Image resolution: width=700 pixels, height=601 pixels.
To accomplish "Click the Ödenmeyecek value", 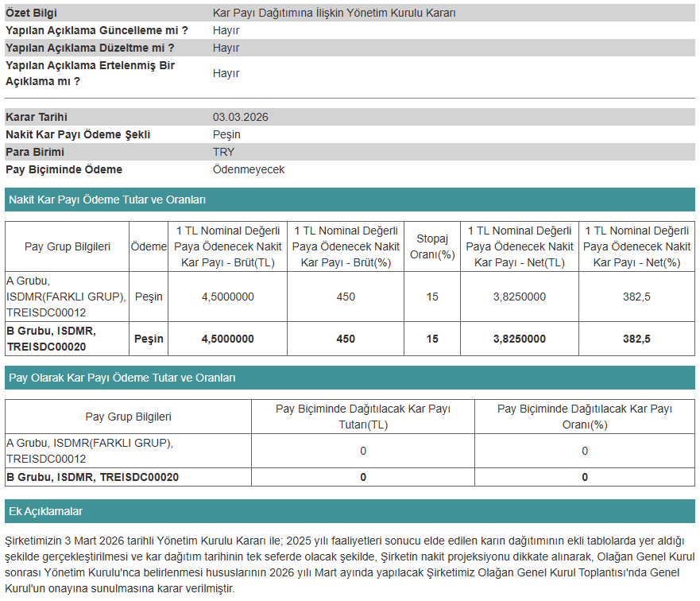I will [242, 169].
